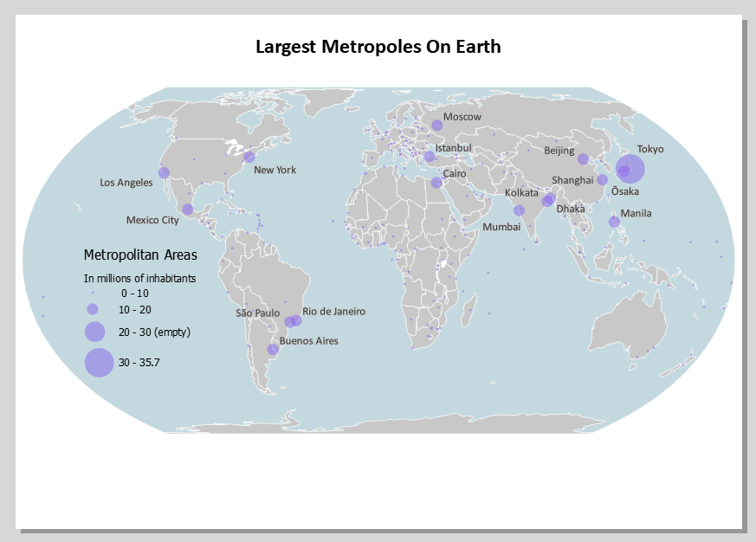Select the "Kolkata" city label
This screenshot has height=542, width=756.
point(521,193)
